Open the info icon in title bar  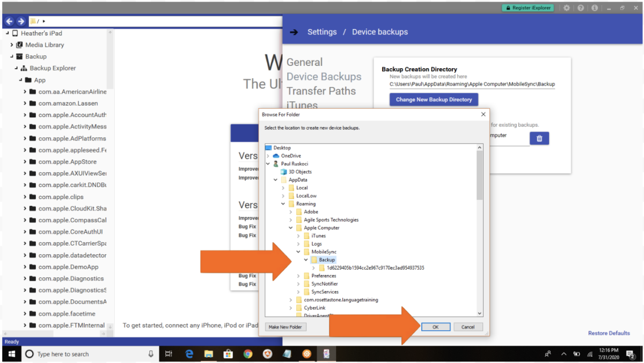pos(594,8)
